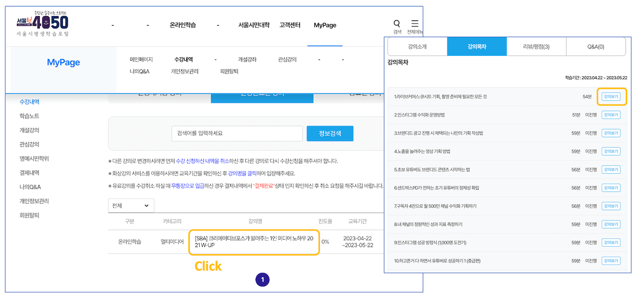Open the SBA 크리에이티브포스 course title
The image size is (644, 303).
coord(254,242)
